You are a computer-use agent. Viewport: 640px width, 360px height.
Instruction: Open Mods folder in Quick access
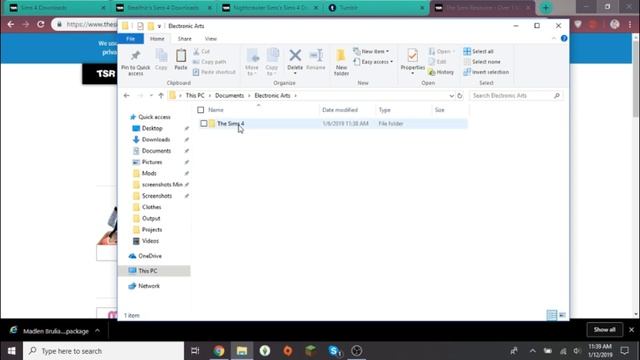[149, 173]
